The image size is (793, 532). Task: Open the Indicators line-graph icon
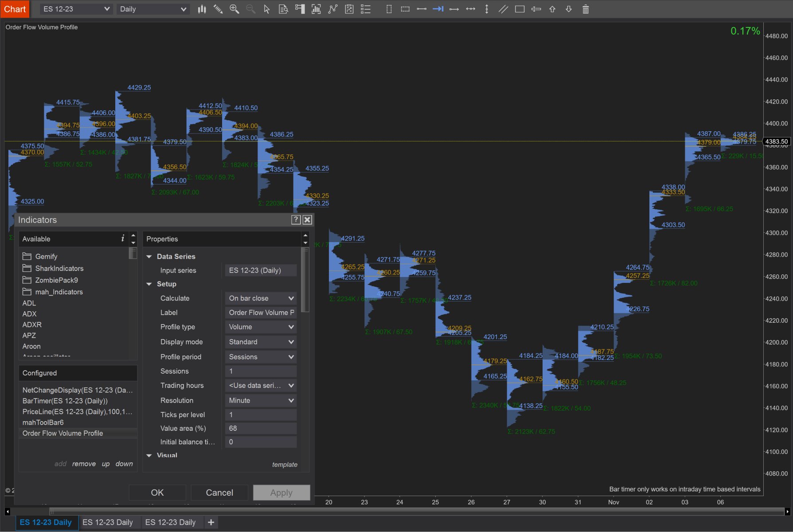coord(333,9)
